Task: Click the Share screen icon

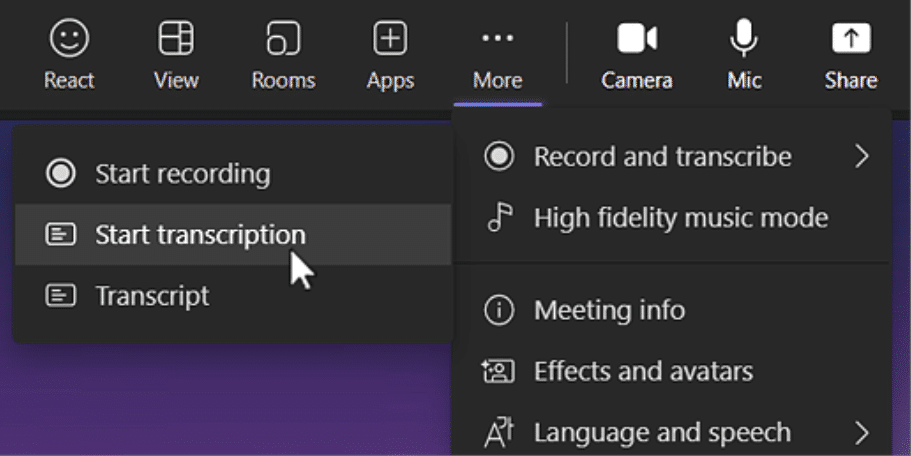Action: (x=851, y=40)
